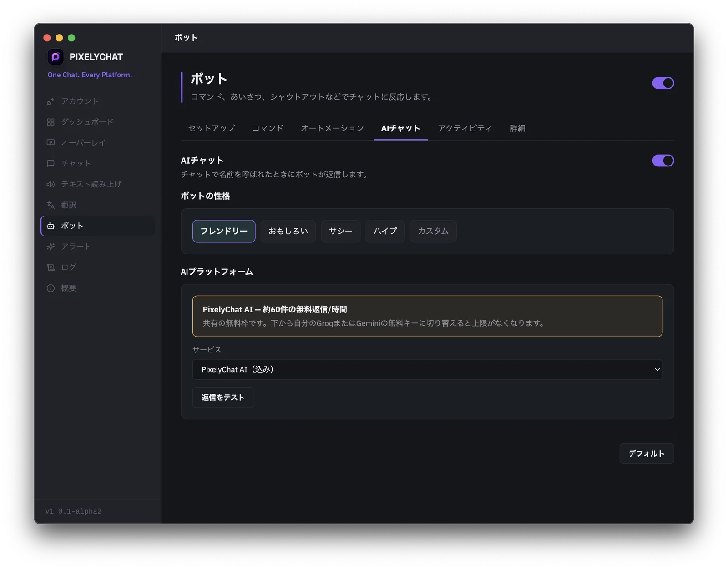
Task: Select the フレンドリー personality option
Action: (224, 231)
